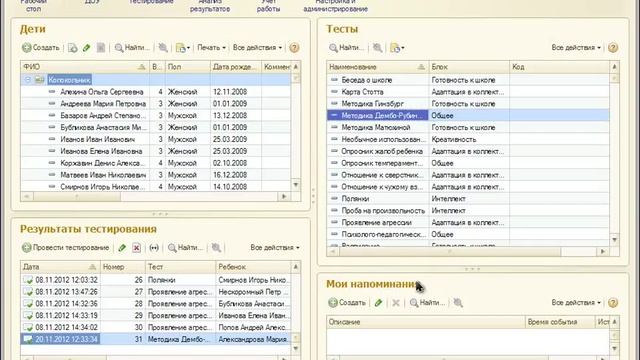The height and width of the screenshot is (360, 640).
Task: Select the test Опросник жалоб ребенка
Action: tap(468, 151)
